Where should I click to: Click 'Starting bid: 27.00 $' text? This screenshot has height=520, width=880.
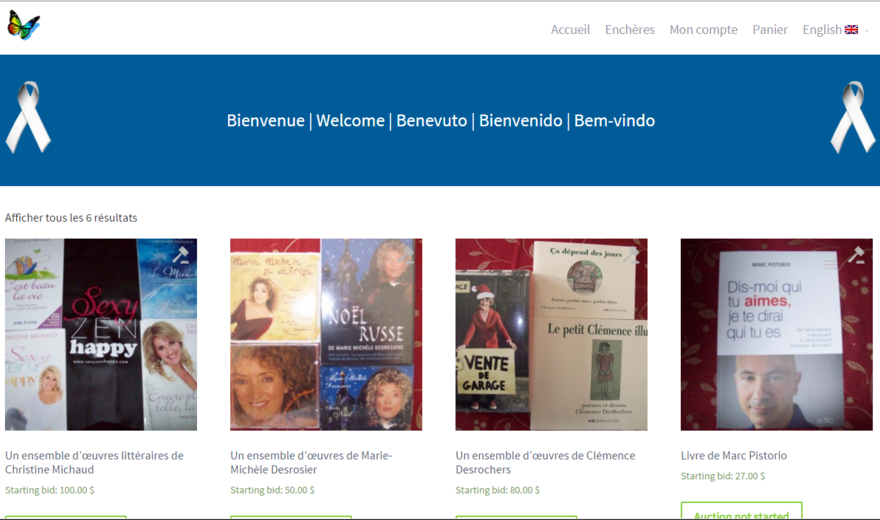coord(722,476)
